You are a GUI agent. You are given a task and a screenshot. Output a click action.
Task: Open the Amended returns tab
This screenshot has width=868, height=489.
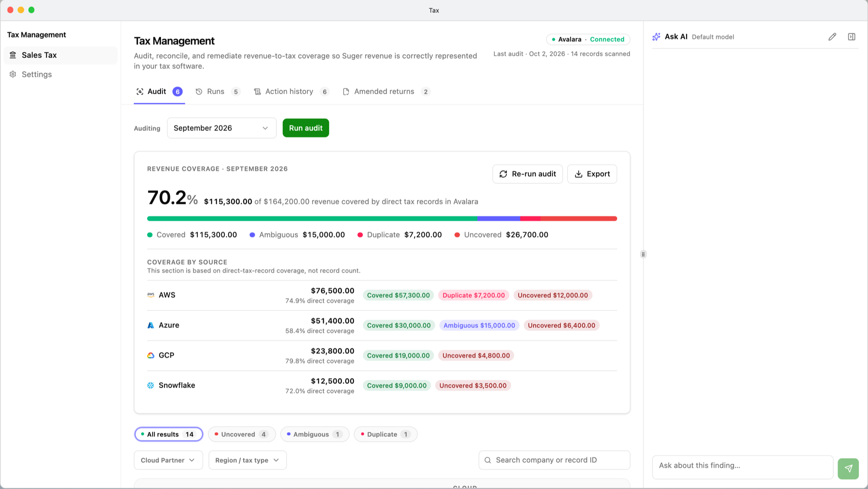[x=386, y=92]
